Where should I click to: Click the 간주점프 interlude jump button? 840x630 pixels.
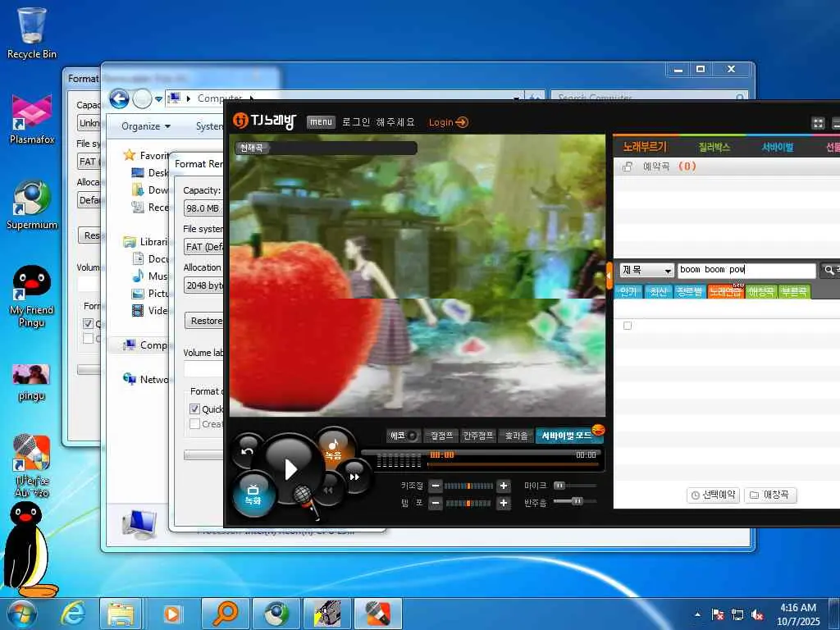tap(478, 436)
